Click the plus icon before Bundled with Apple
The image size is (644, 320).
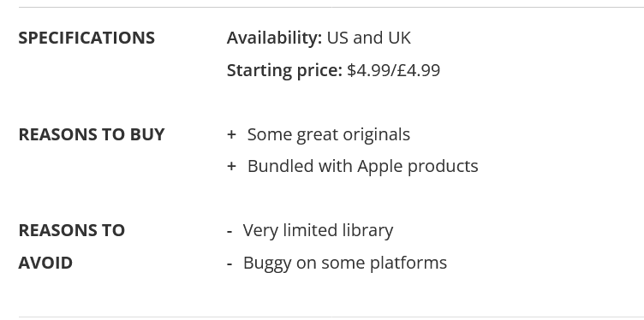point(231,166)
